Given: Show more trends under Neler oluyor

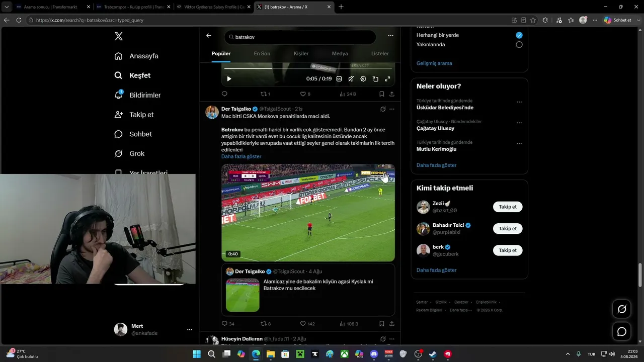Looking at the screenshot, I should 437,165.
